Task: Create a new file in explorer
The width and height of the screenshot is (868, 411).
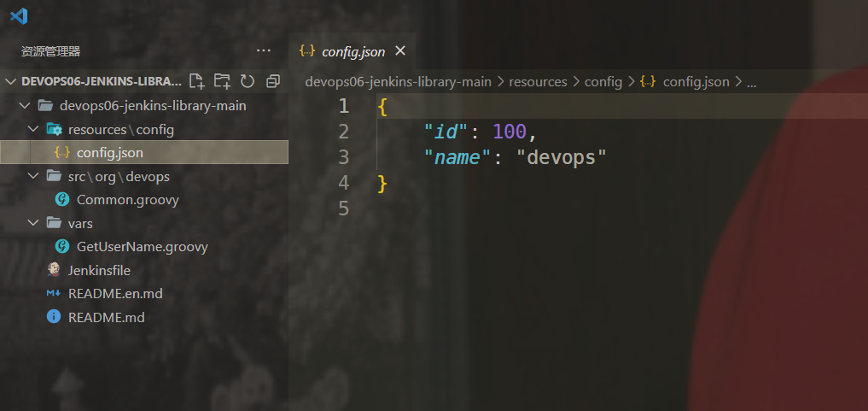Action: tap(196, 81)
